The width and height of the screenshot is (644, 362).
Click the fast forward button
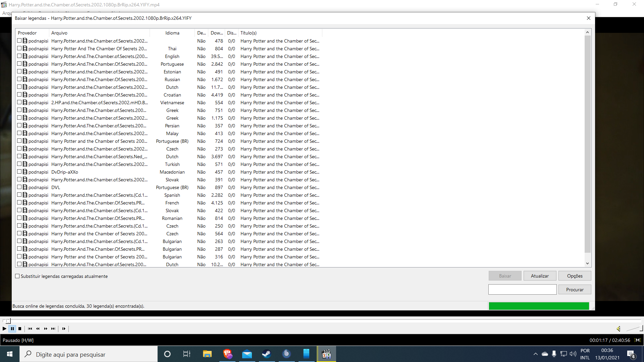pos(46,328)
